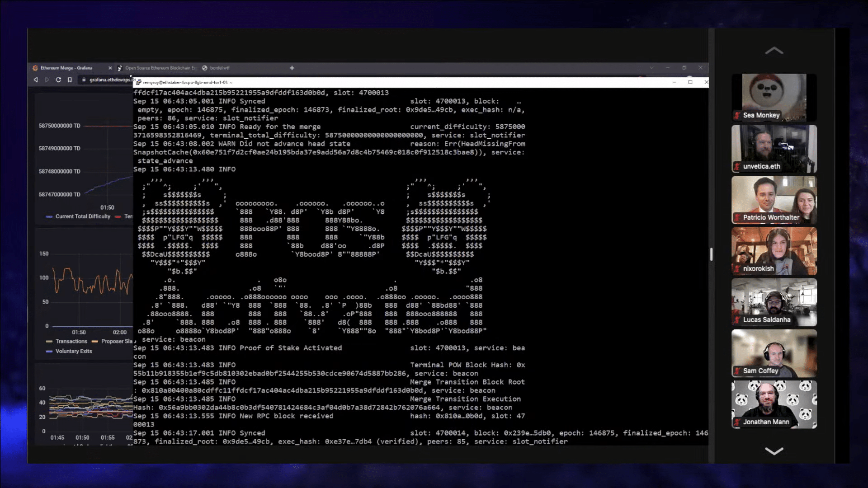Click the padlock icon beside grafana URL
868x488 pixels.
84,80
